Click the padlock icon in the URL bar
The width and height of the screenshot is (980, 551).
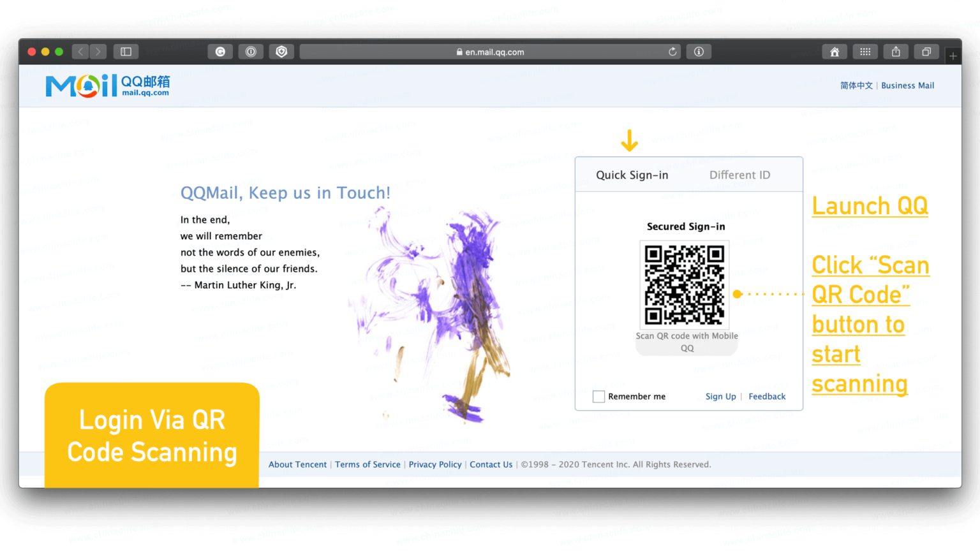(x=459, y=52)
